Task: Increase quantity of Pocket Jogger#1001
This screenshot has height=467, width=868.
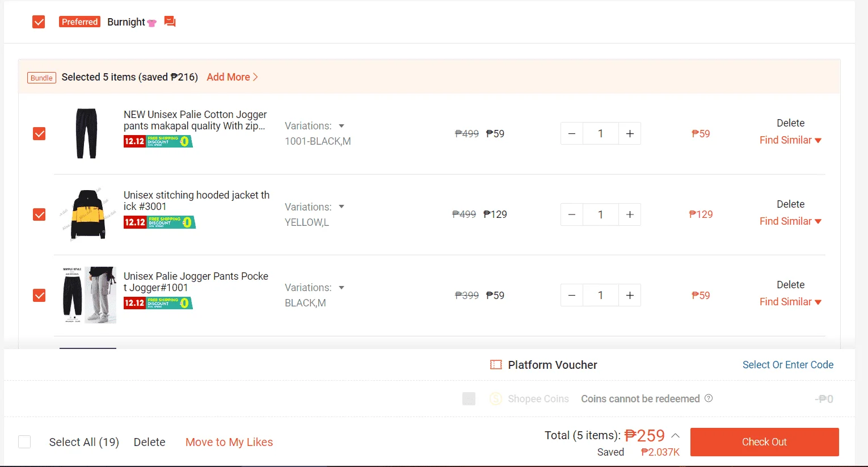Action: tap(630, 296)
